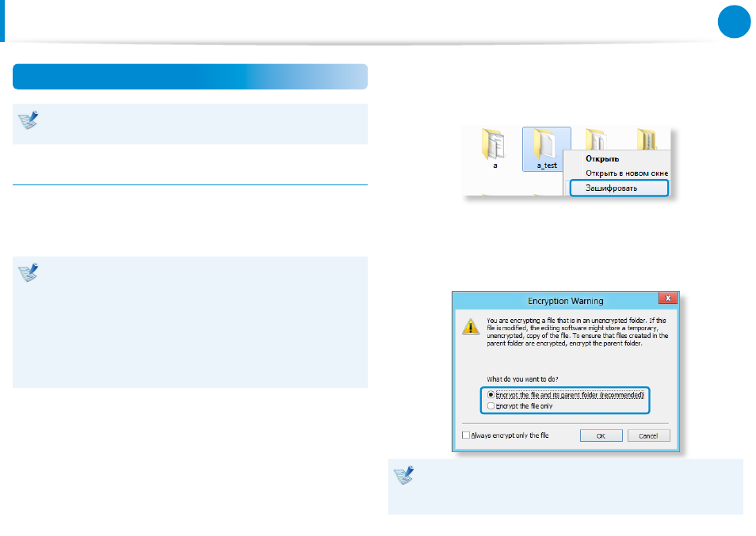This screenshot has height=536, width=756.
Task: Confirm with the OK button
Action: pos(601,435)
